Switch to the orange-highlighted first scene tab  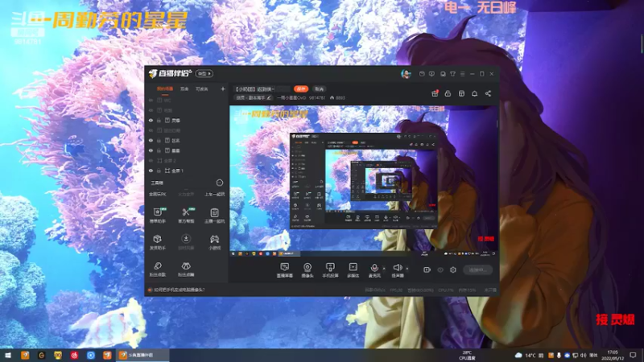[x=165, y=88]
